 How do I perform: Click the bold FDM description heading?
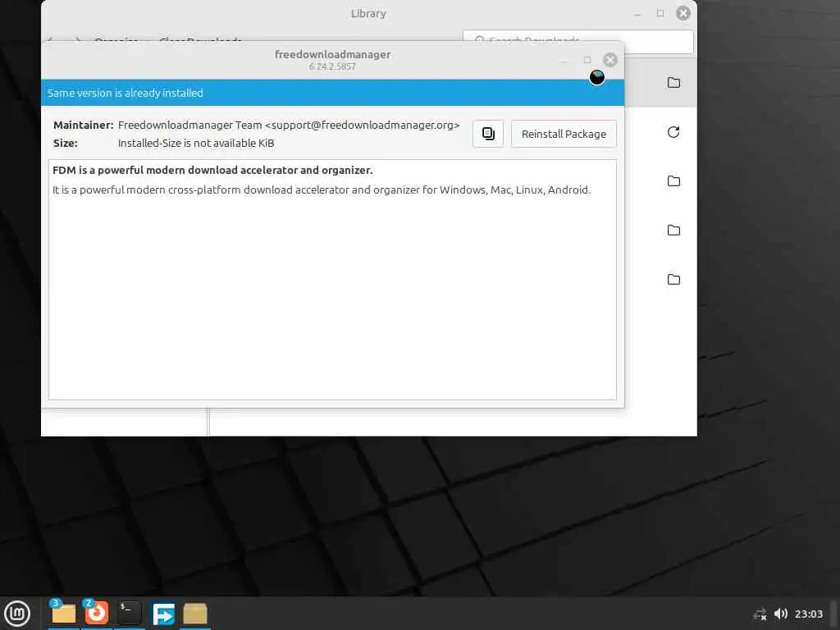tap(212, 171)
